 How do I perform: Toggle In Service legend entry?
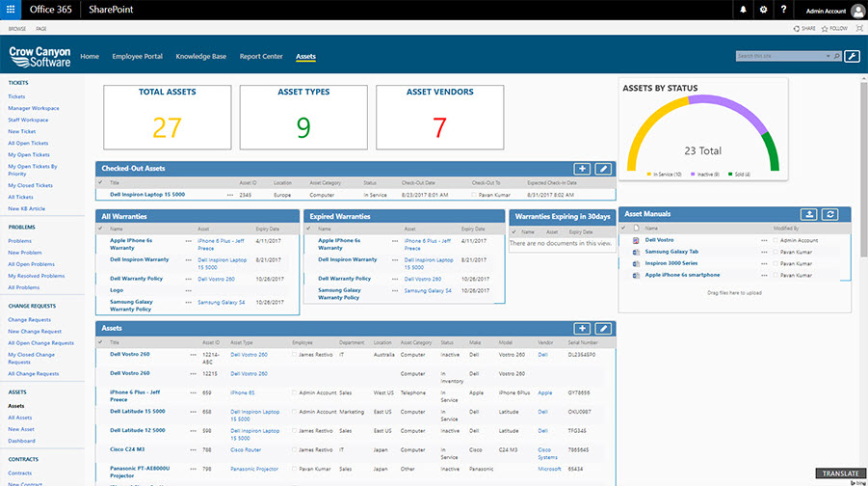click(x=665, y=174)
